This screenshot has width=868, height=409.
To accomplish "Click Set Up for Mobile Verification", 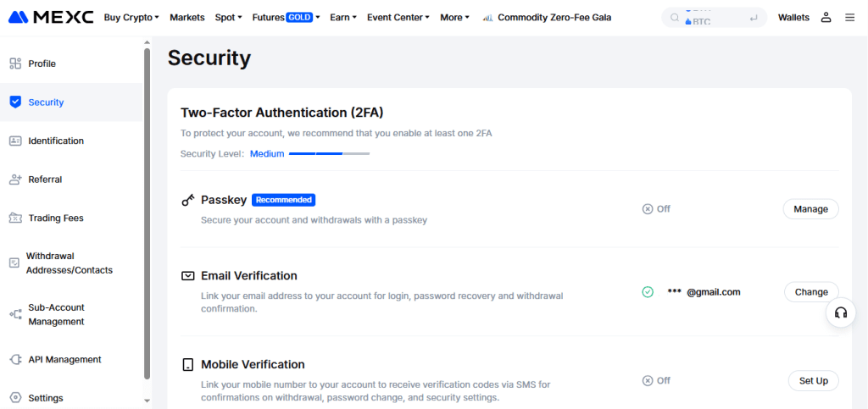I will tap(813, 381).
